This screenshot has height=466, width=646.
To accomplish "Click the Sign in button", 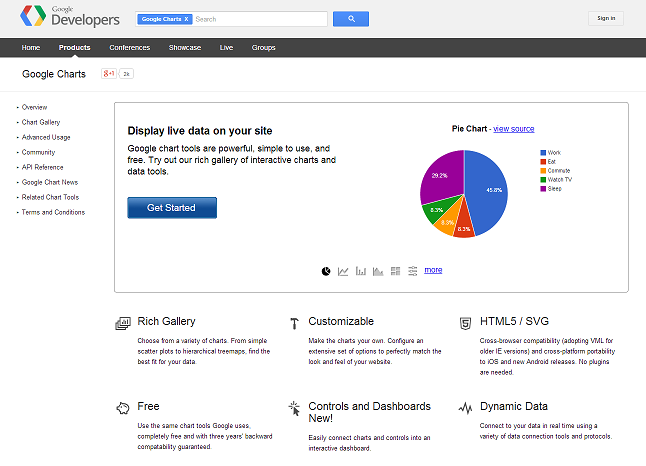I will [x=606, y=18].
